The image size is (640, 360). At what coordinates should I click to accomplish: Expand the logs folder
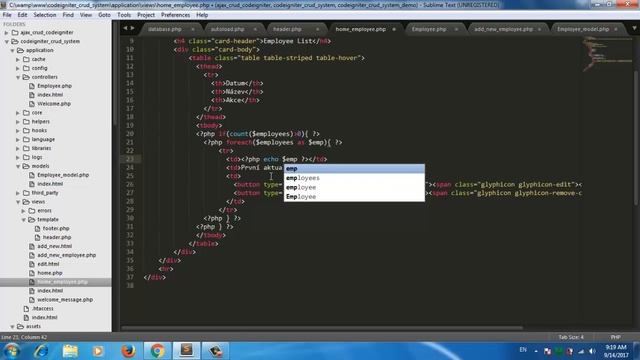[x=18, y=158]
